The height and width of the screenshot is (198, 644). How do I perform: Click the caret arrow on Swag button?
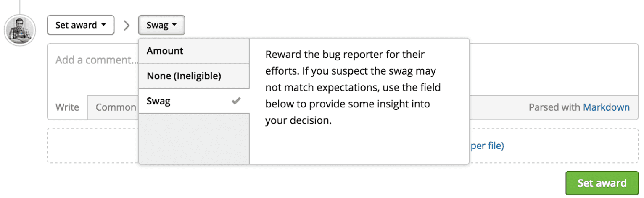point(174,25)
